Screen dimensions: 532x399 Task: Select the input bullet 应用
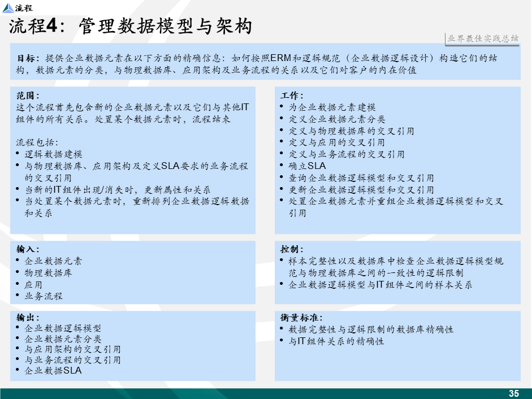(33, 285)
